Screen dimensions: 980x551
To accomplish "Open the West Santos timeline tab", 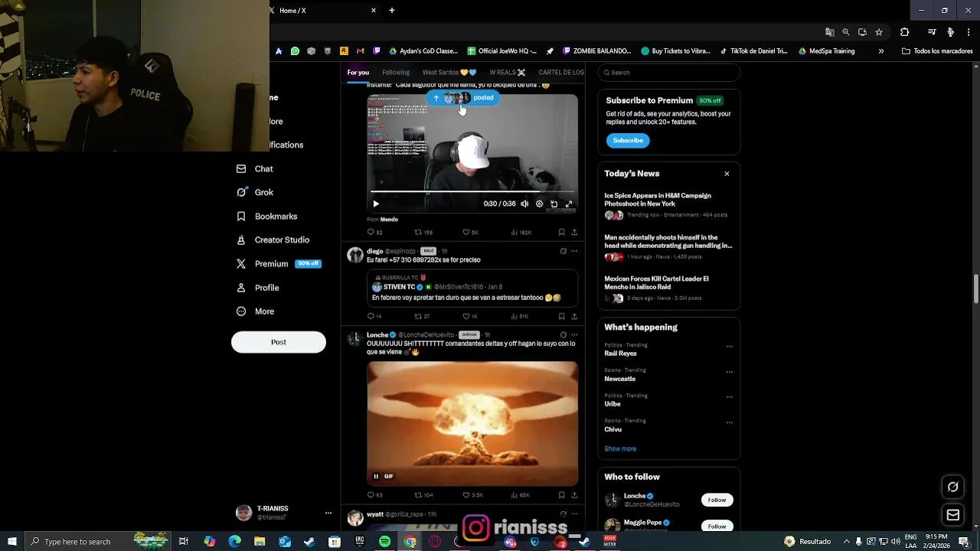I will click(x=449, y=73).
